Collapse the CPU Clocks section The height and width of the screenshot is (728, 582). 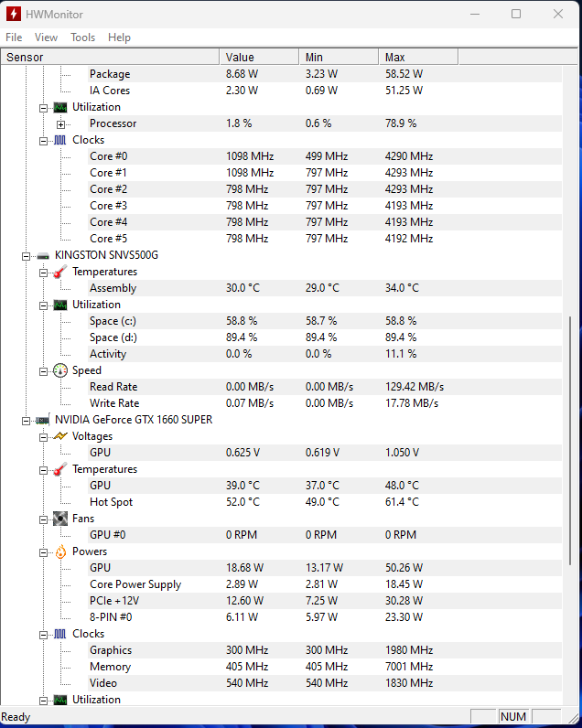(43, 141)
